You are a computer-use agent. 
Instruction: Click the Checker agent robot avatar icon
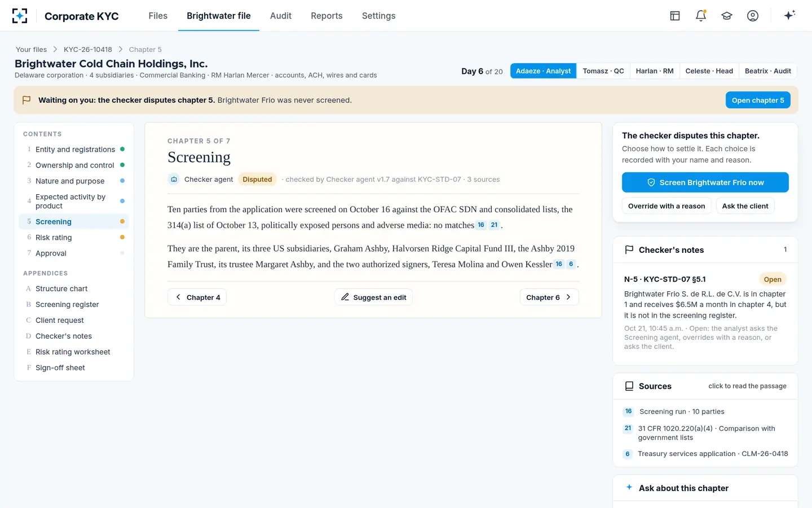point(174,179)
